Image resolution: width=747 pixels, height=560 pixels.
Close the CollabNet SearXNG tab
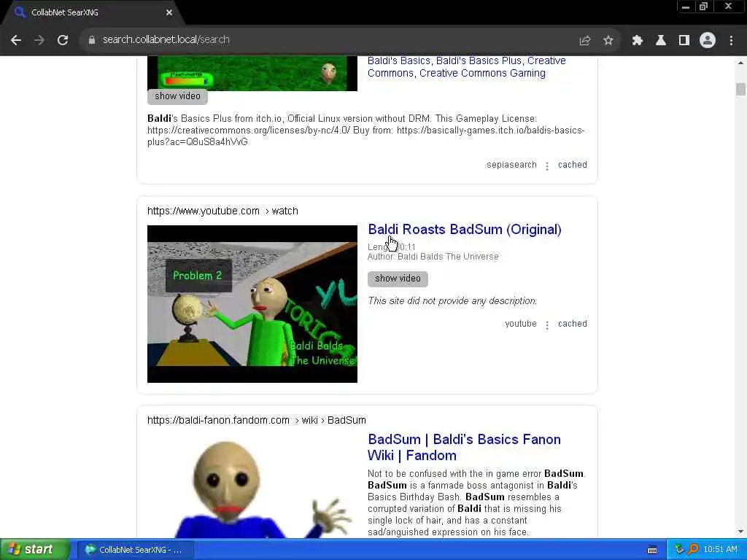(x=169, y=12)
